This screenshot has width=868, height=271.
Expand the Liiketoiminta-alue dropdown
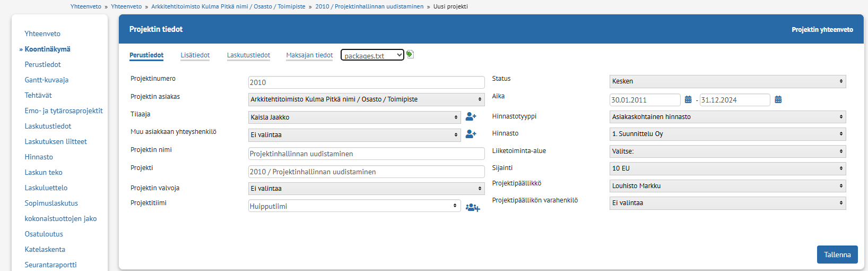point(728,151)
